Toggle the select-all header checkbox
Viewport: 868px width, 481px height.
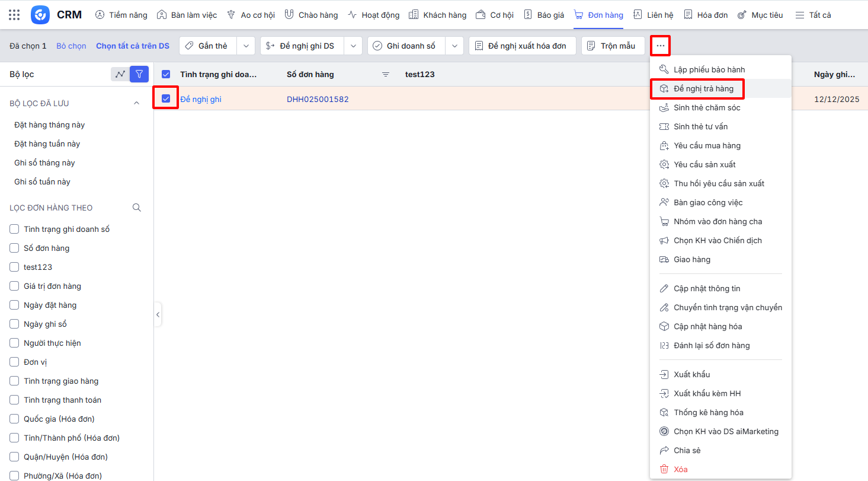[x=166, y=74]
